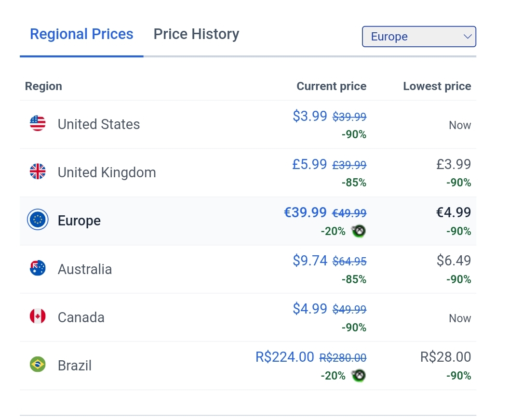Click the United Kingdom flag icon
Screen dimensions: 509x420
click(38, 172)
